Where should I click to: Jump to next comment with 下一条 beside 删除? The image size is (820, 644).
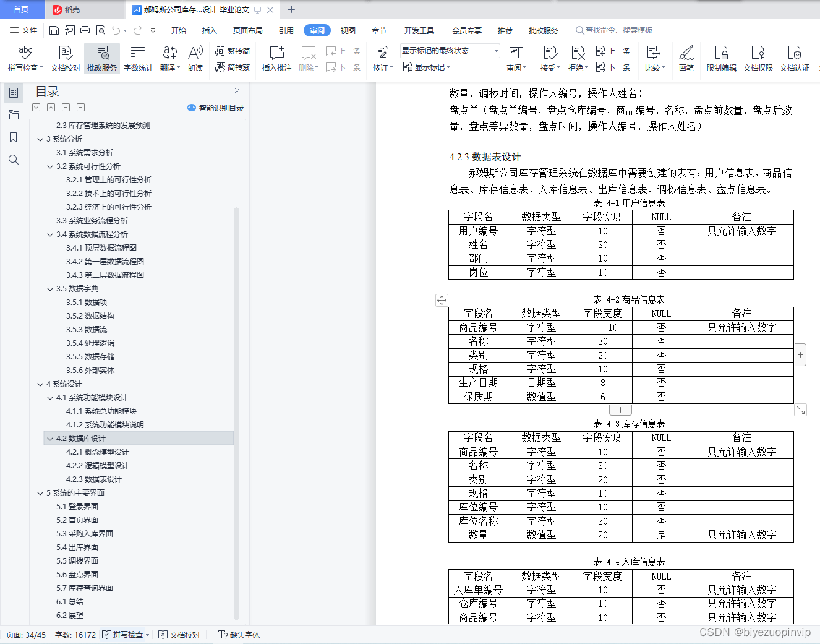point(343,67)
